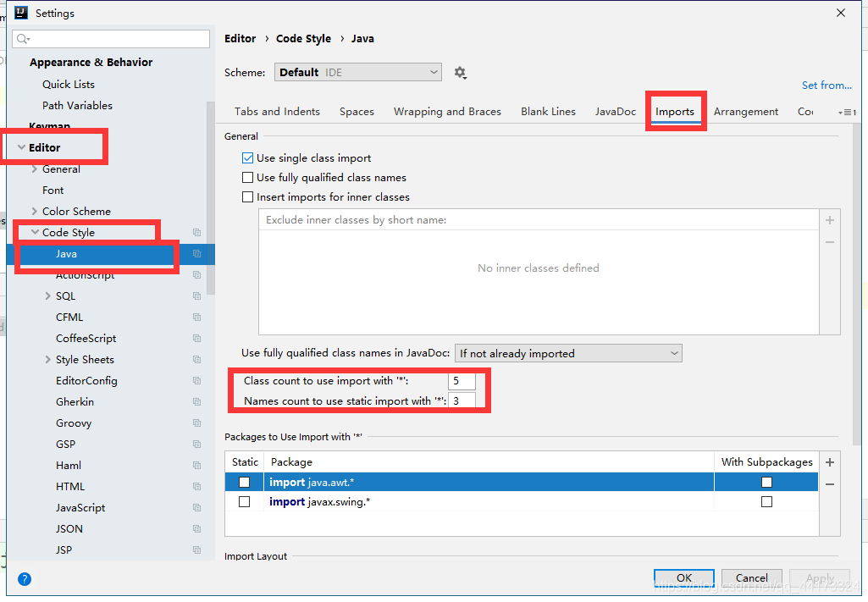The width and height of the screenshot is (868, 602).
Task: Enable Insert imports for inner classes
Action: (x=247, y=197)
